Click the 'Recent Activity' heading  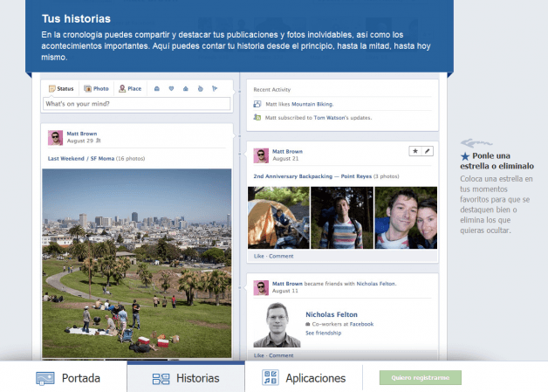tap(272, 90)
